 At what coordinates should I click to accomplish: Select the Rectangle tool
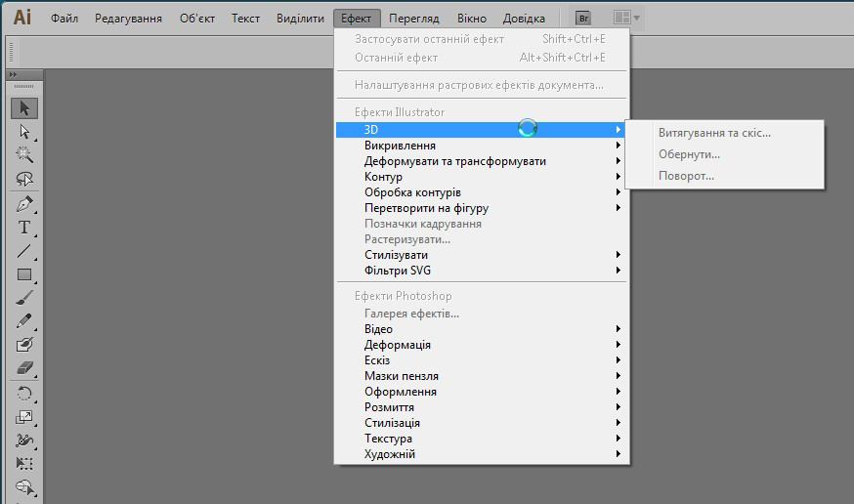click(24, 274)
